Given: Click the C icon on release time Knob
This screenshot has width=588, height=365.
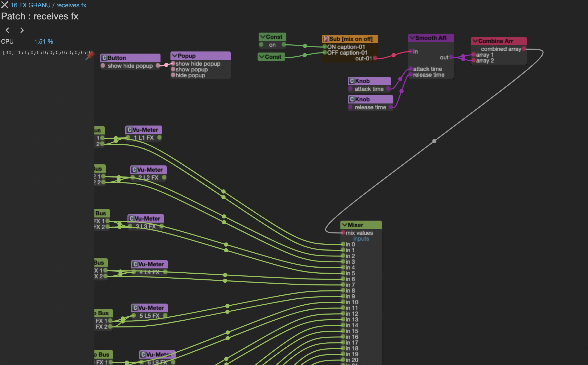Looking at the screenshot, I should point(352,99).
